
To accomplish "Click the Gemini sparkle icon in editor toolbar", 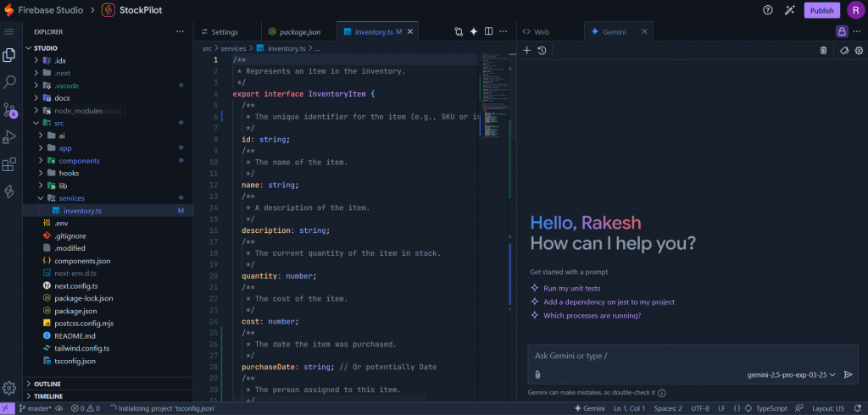I will point(474,31).
